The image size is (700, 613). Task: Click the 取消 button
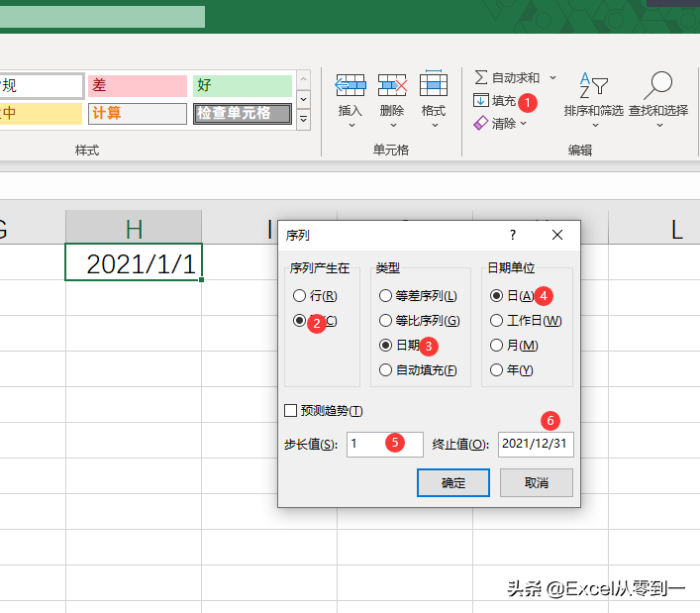click(x=537, y=482)
